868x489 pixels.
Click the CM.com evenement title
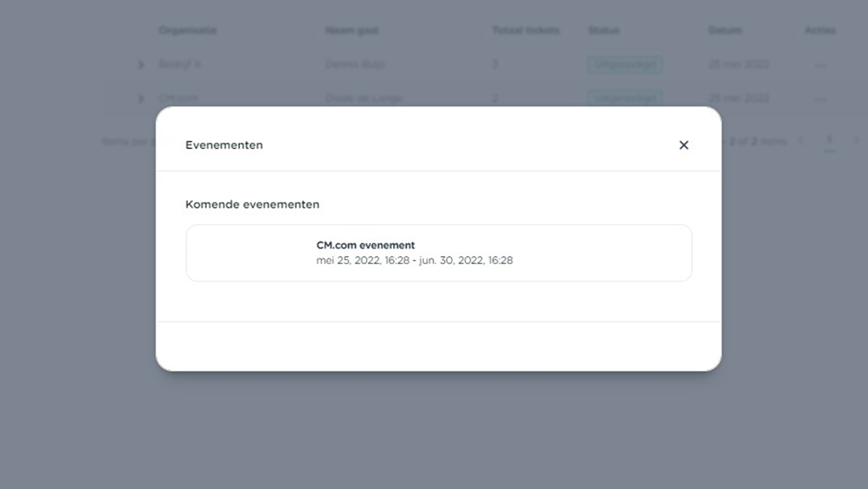365,245
